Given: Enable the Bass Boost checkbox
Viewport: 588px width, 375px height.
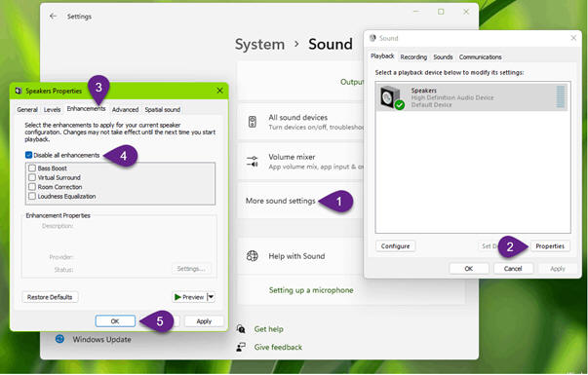Looking at the screenshot, I should (32, 168).
